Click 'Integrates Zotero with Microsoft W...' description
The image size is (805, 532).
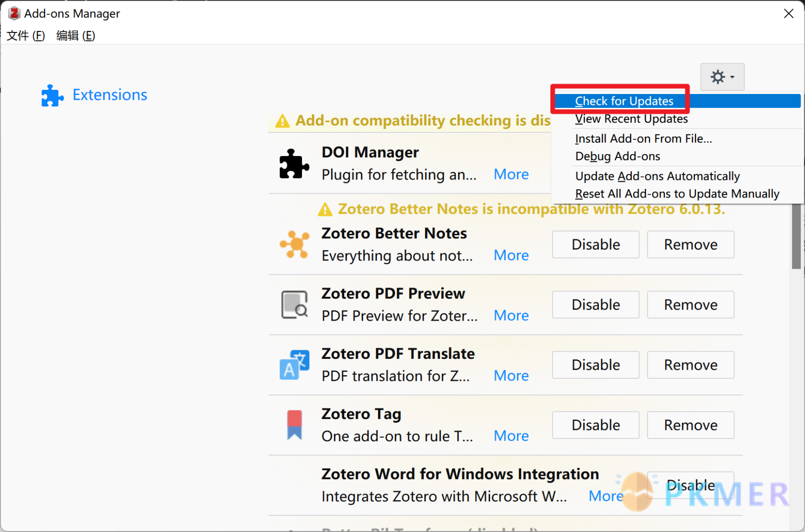444,496
